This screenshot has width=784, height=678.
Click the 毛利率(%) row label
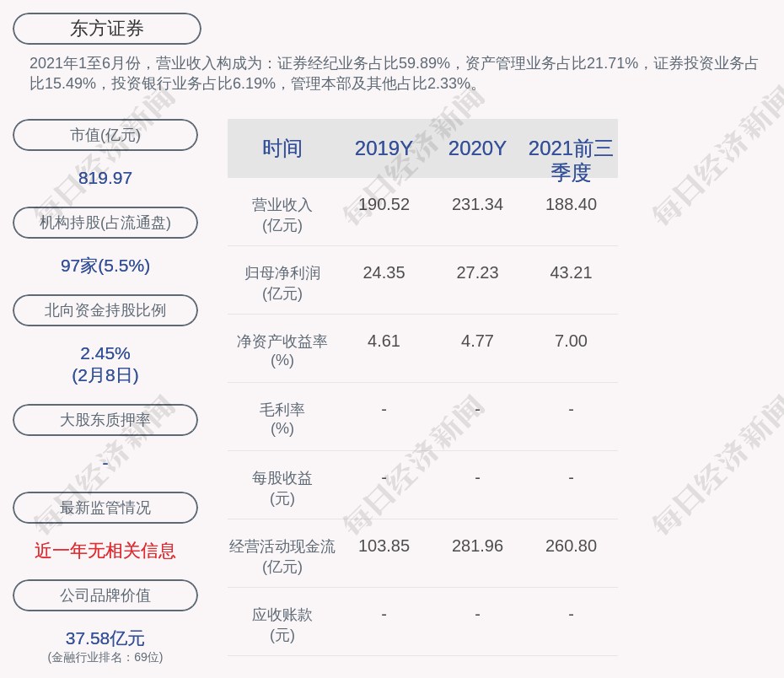point(282,419)
